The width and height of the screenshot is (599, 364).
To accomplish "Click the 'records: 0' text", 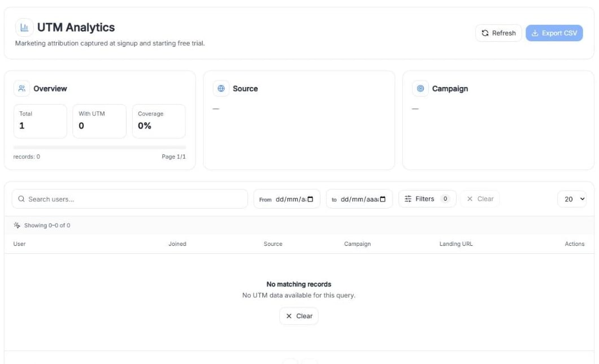I will click(x=27, y=157).
